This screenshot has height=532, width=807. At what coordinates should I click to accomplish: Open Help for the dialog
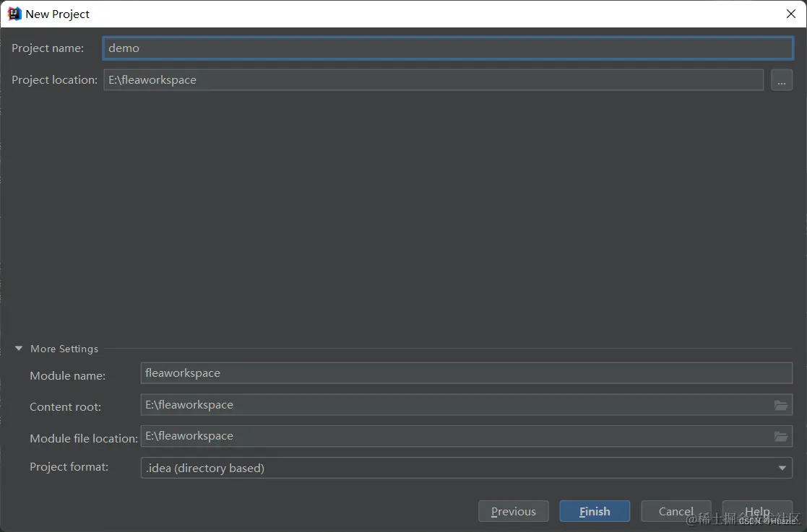tap(757, 512)
